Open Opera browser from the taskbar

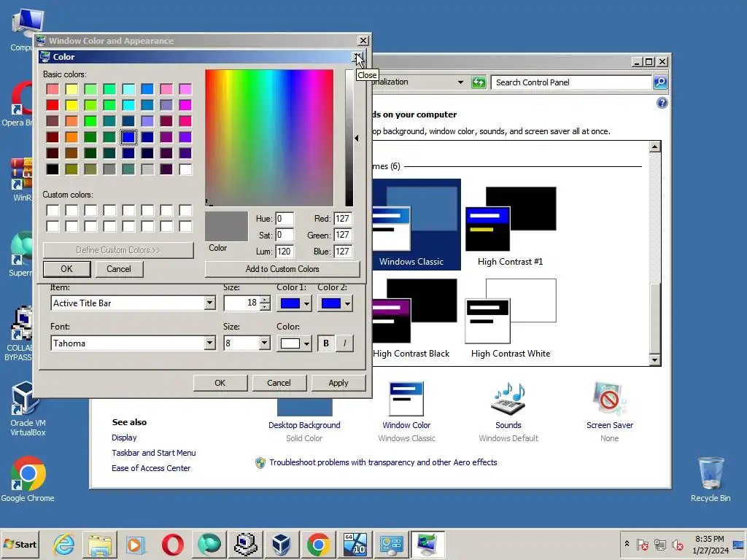pyautogui.click(x=172, y=544)
